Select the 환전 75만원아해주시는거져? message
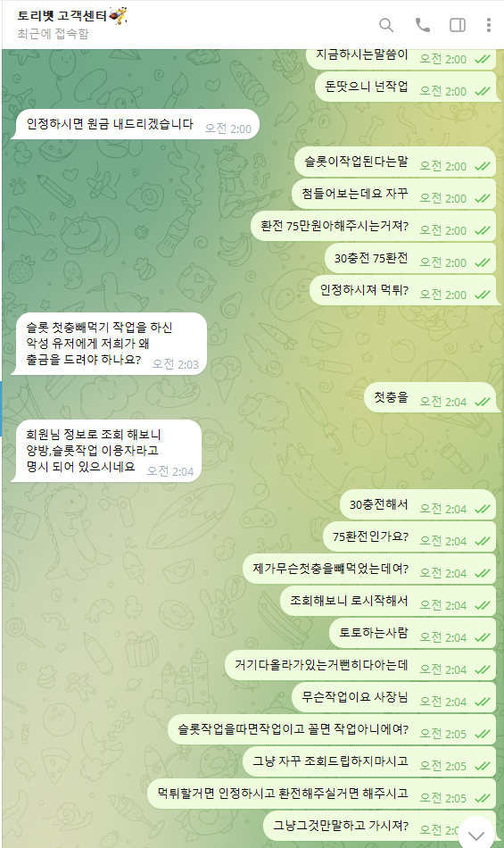 click(x=373, y=226)
